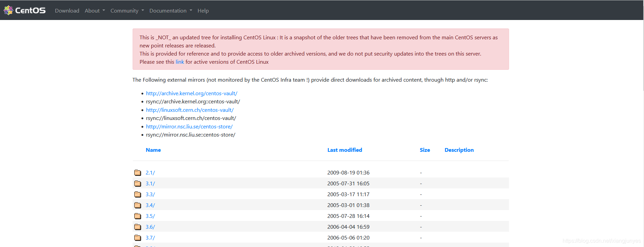The height and width of the screenshot is (247, 644).
Task: Open the 2.1/ directory
Action: 150,173
